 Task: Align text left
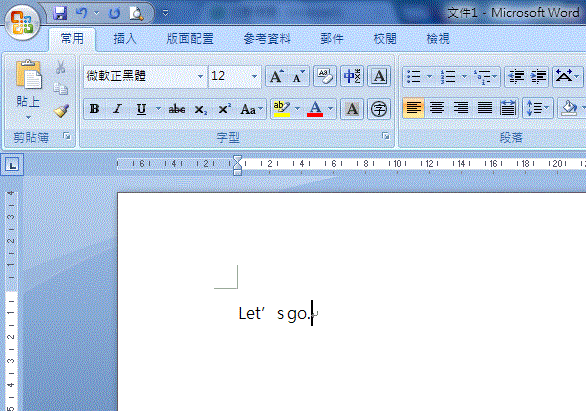[x=414, y=108]
